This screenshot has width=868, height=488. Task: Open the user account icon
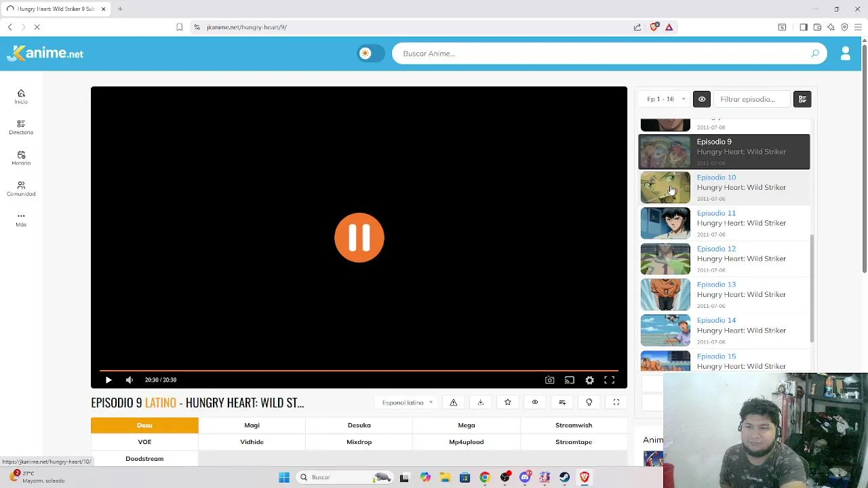click(x=846, y=54)
